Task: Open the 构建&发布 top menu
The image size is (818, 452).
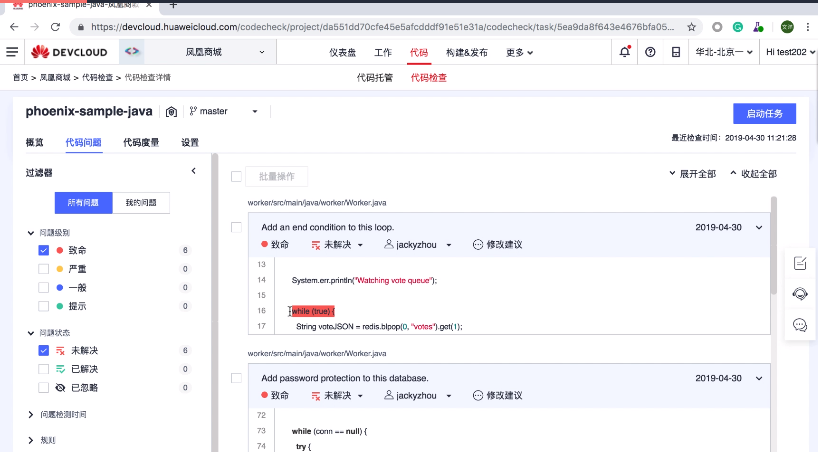Action: click(x=466, y=52)
